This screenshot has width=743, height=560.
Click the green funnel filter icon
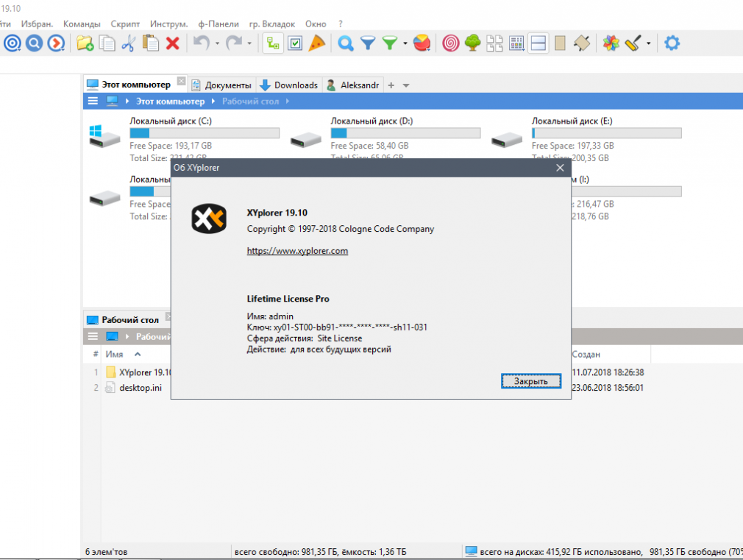(389, 43)
